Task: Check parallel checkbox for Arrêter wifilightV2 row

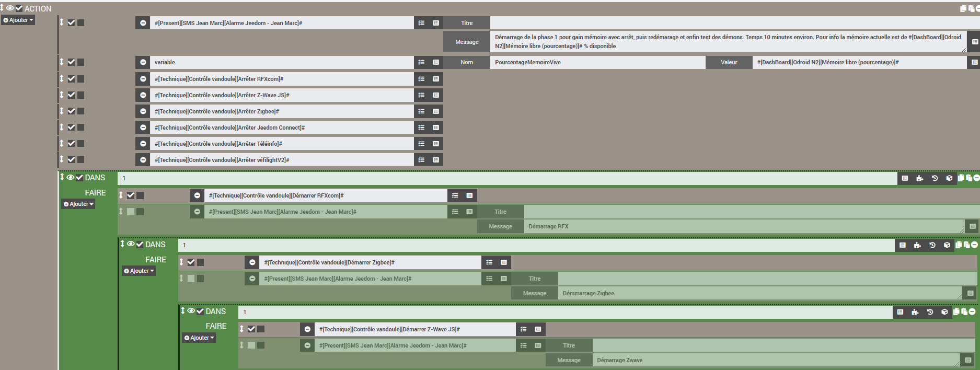Action: [81, 160]
